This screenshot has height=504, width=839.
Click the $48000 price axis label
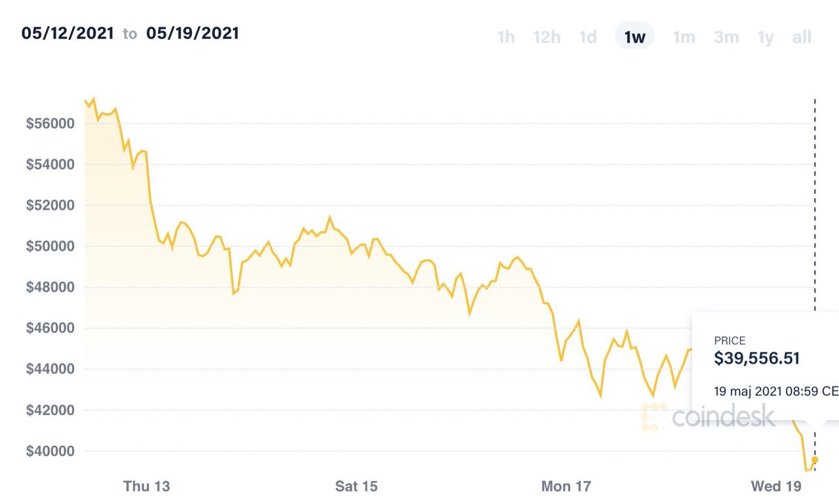click(x=50, y=288)
